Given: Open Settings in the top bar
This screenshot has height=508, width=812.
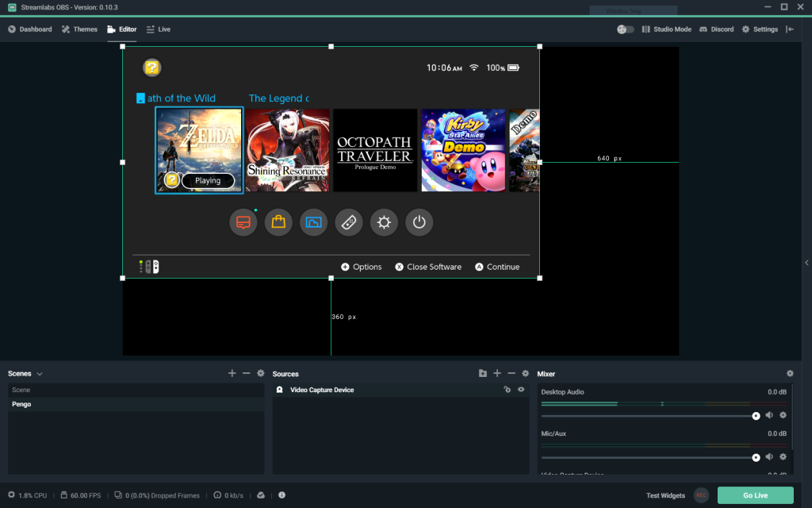Looking at the screenshot, I should [760, 29].
